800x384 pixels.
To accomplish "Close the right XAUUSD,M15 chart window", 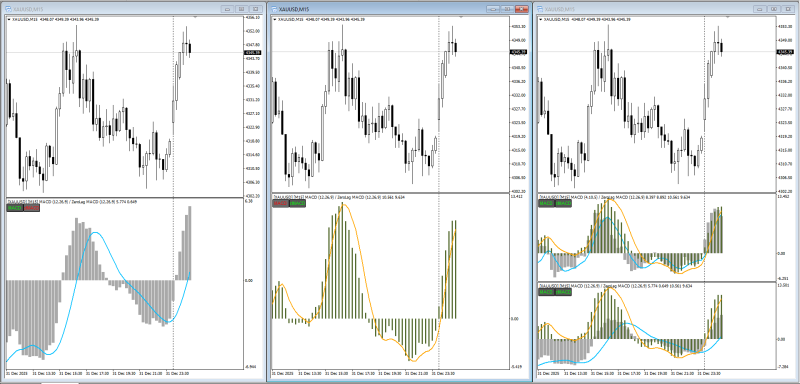I will [x=787, y=9].
